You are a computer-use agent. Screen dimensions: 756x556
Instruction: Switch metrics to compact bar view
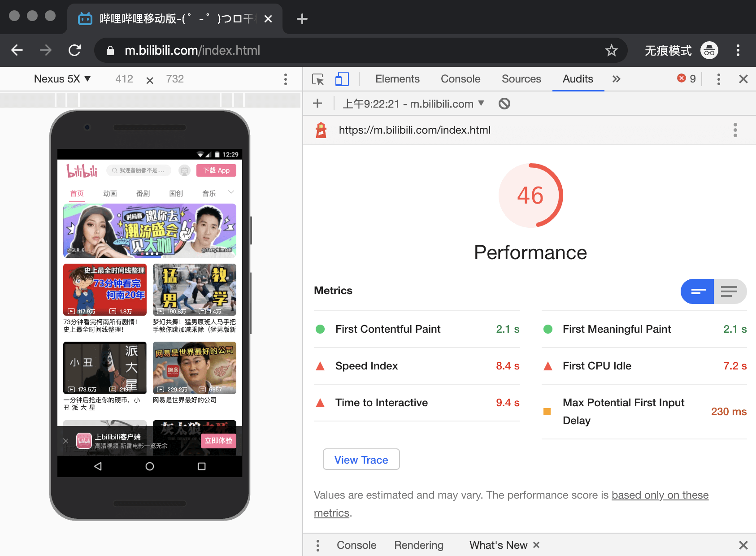coord(697,291)
